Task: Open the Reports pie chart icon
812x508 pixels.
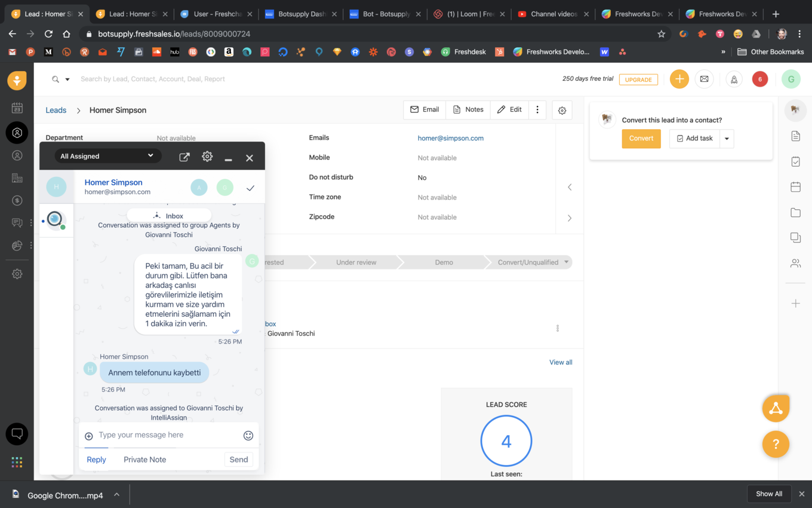Action: tap(17, 244)
